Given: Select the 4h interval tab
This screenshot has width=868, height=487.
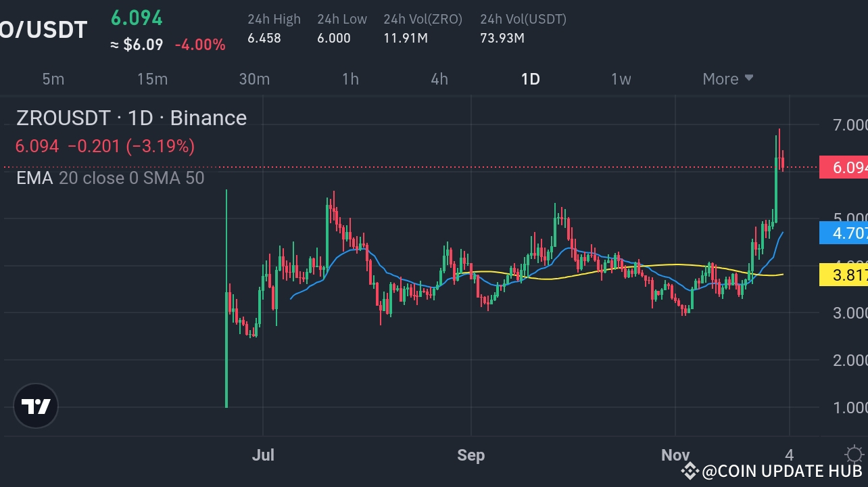Looking at the screenshot, I should [438, 78].
